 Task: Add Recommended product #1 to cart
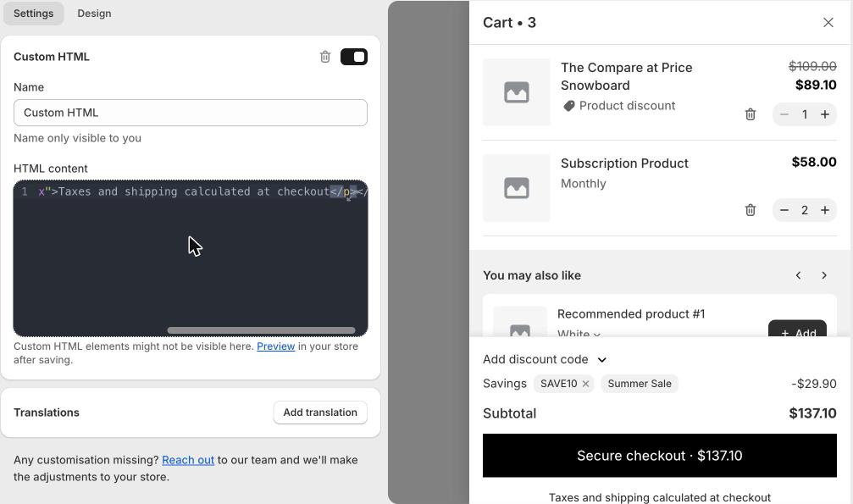point(797,330)
